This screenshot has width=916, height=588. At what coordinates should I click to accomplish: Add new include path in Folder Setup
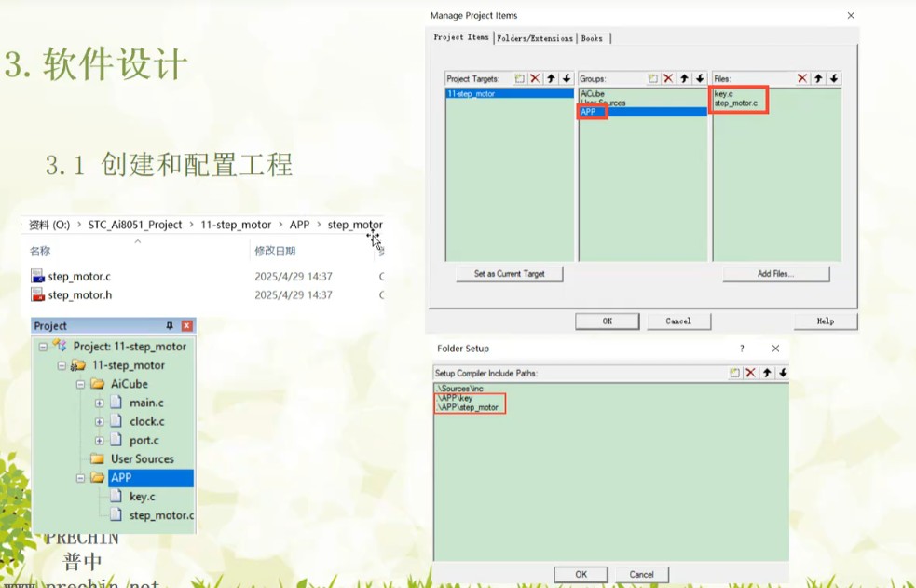pos(735,373)
